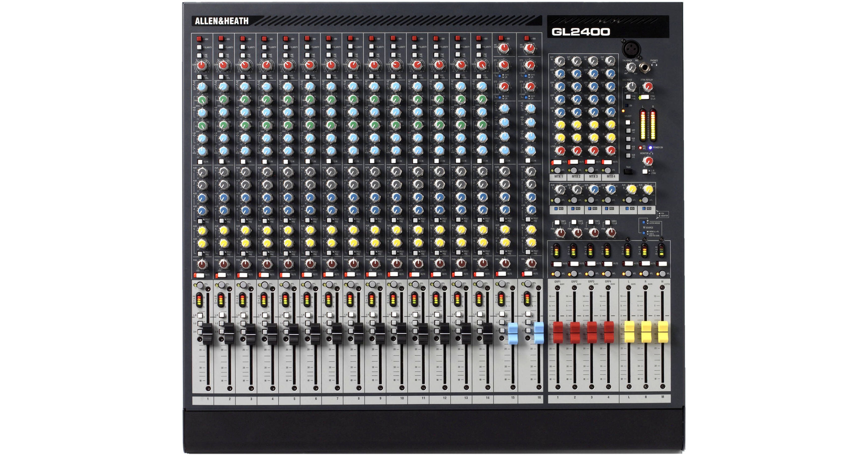Click the red MONITOR level knob

(648, 161)
